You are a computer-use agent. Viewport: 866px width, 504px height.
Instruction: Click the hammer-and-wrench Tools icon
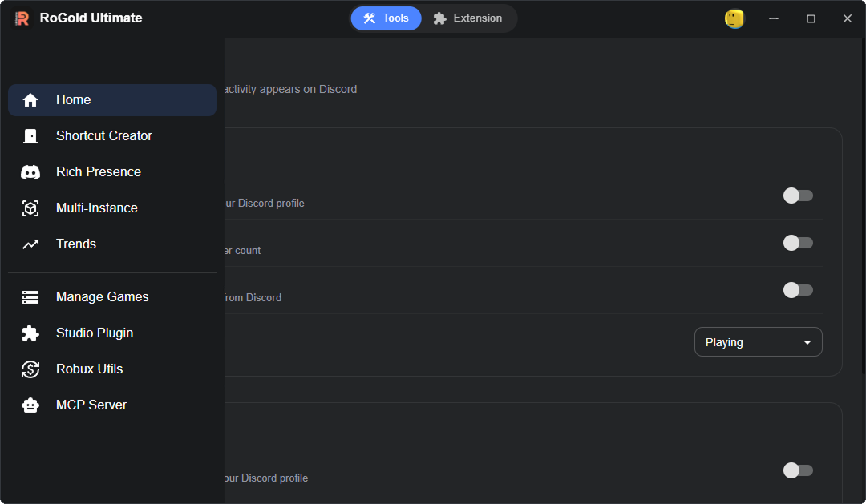coord(369,18)
